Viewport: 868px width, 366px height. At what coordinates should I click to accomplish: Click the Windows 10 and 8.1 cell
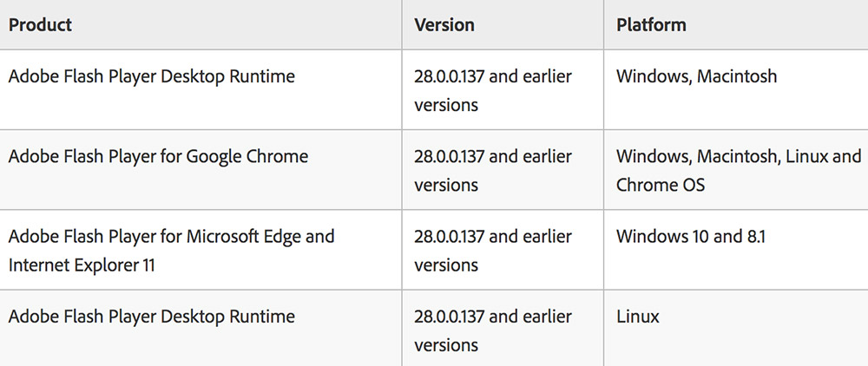point(736,250)
